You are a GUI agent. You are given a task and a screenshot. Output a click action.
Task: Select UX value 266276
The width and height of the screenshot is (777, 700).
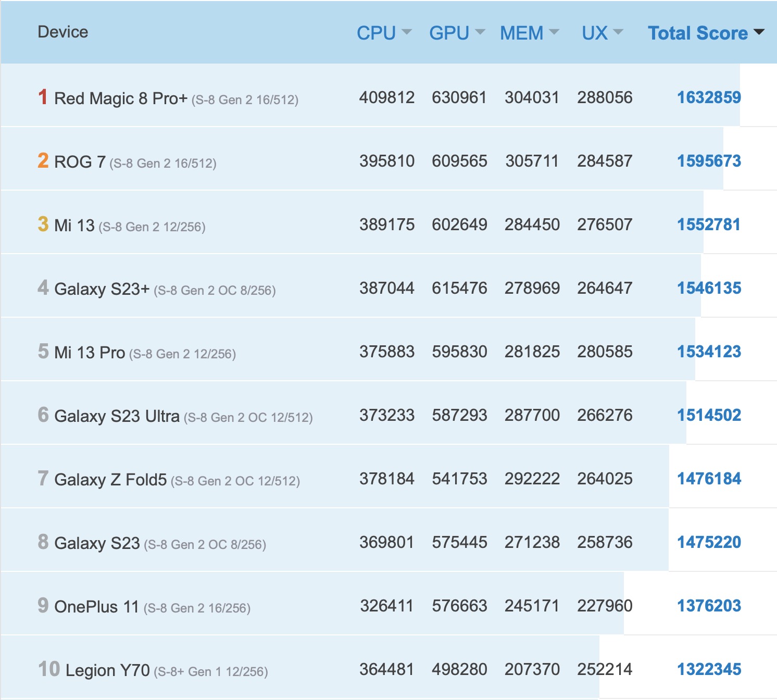coord(605,415)
